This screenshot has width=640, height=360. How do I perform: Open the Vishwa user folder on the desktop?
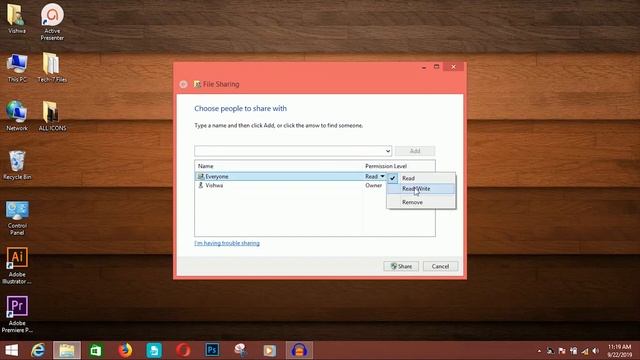click(x=16, y=19)
